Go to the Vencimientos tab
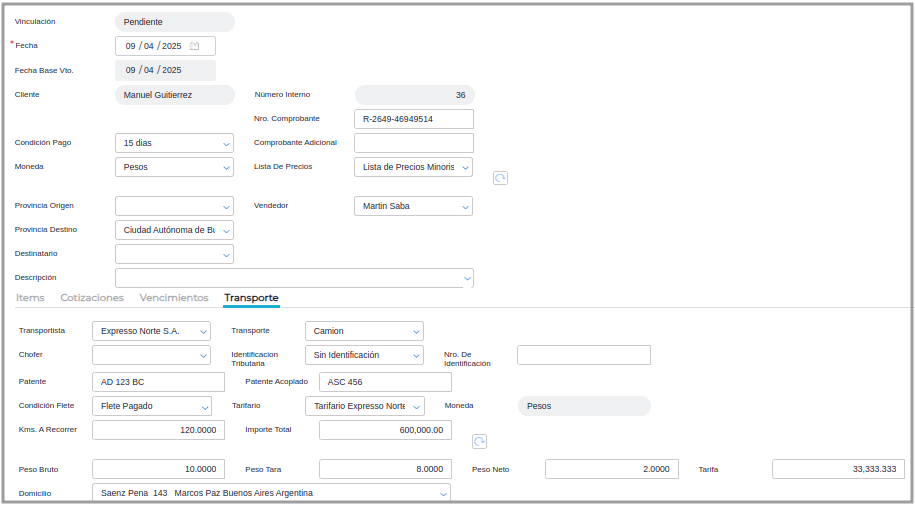The image size is (915, 505). coord(174,298)
